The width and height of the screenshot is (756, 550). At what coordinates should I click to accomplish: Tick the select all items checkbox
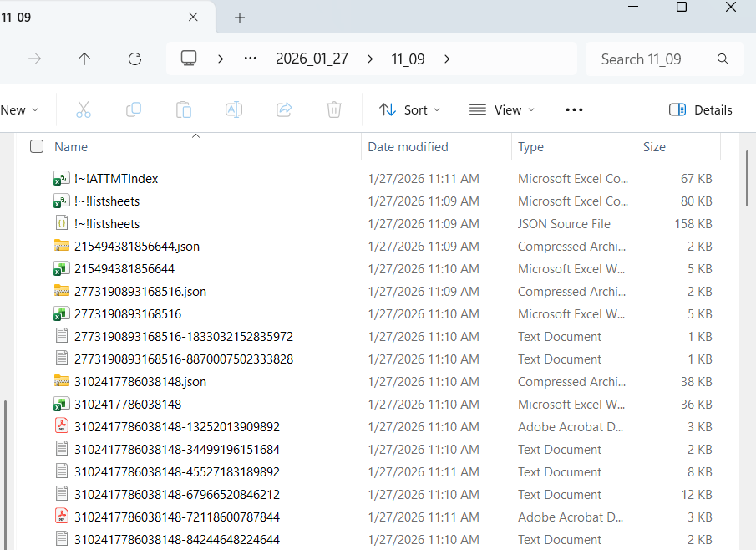pos(37,147)
